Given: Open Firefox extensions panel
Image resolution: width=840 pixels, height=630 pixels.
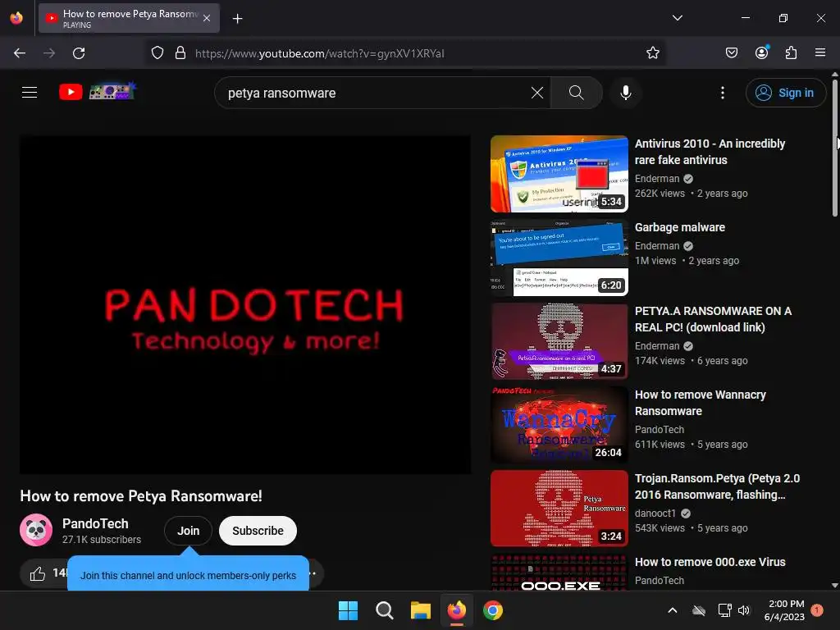Looking at the screenshot, I should [791, 53].
